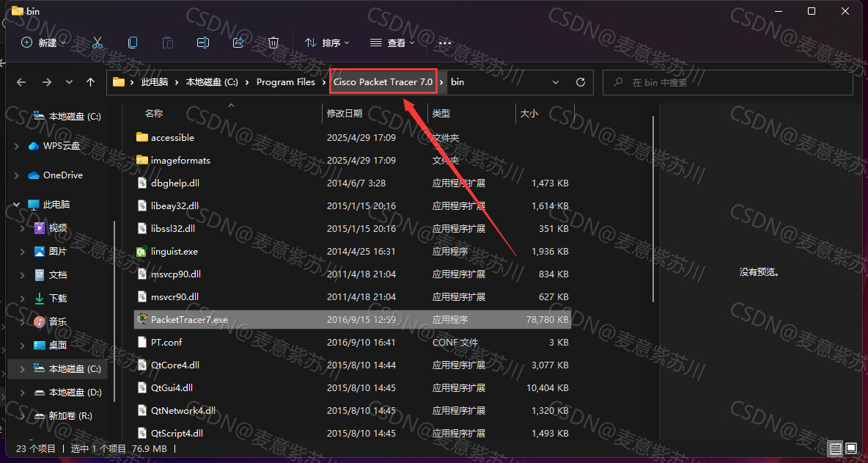The height and width of the screenshot is (463, 868).
Task: Expand the 本地磁盘 (D:) tree node
Action: pyautogui.click(x=23, y=392)
